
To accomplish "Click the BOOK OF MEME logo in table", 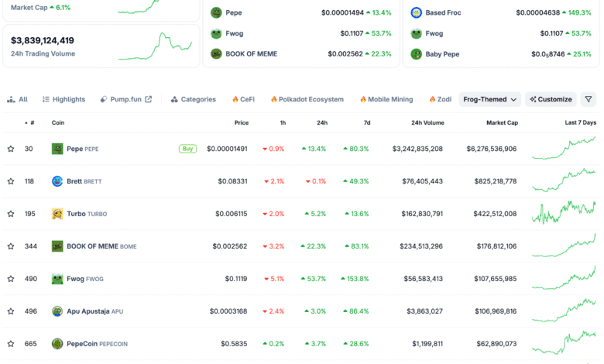I will pos(57,246).
